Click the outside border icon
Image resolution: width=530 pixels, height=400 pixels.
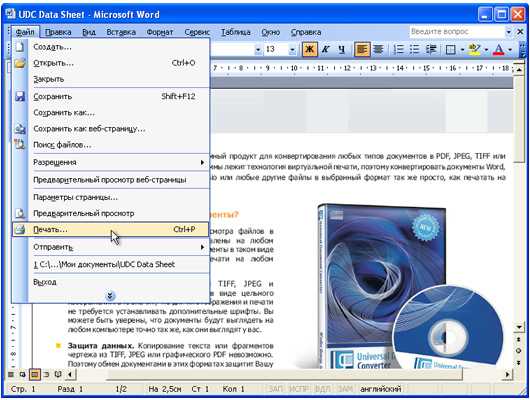(x=451, y=50)
